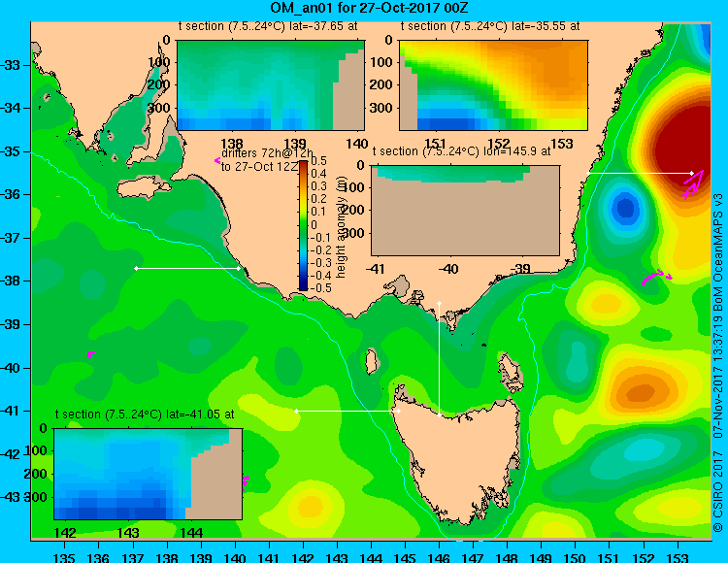Click the title "OM_an01 for 27-Oct-2017 00Z"
This screenshot has width=728, height=563.
(369, 8)
